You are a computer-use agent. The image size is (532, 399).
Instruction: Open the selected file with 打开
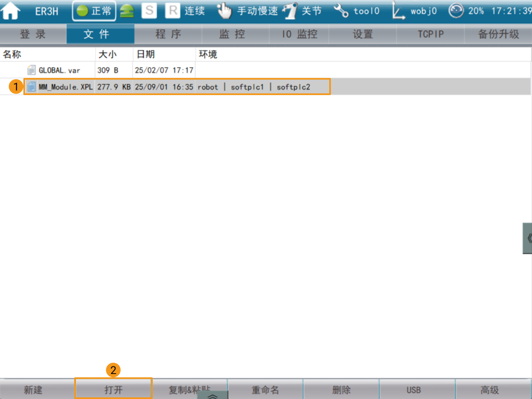113,389
